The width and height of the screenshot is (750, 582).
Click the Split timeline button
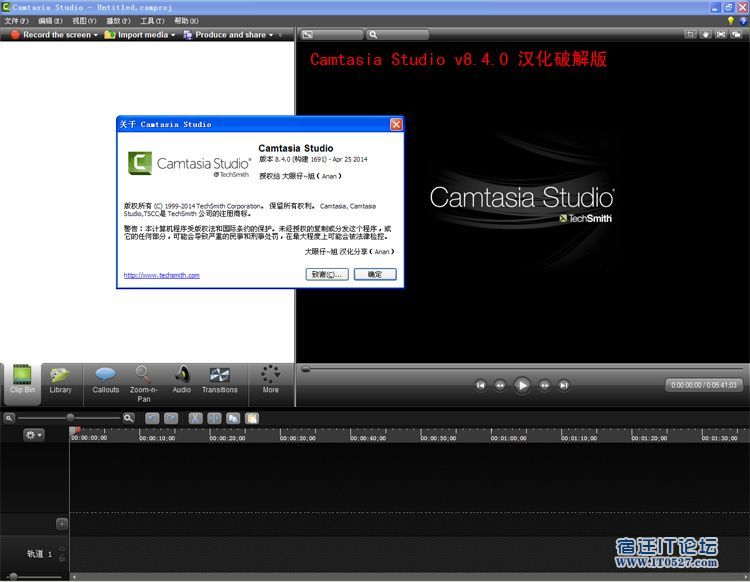click(214, 418)
